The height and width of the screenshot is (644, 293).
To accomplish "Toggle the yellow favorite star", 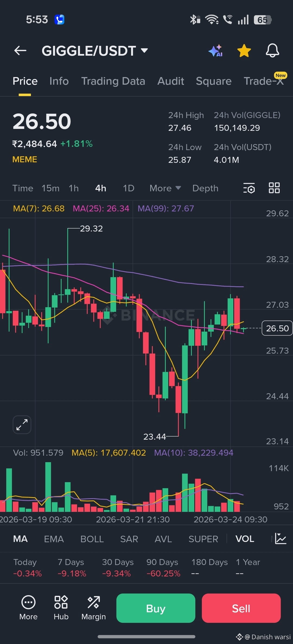I will pos(244,51).
